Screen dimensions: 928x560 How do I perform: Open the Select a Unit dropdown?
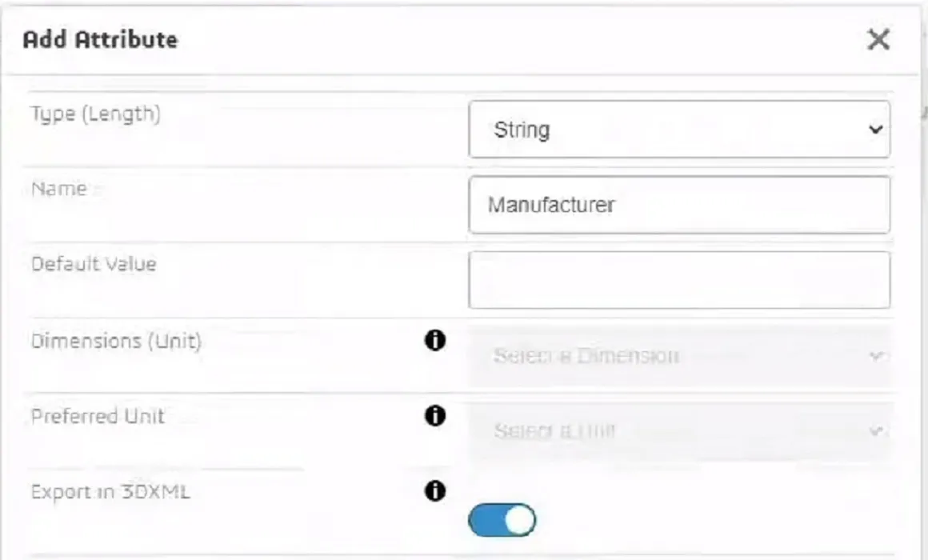[x=678, y=429]
